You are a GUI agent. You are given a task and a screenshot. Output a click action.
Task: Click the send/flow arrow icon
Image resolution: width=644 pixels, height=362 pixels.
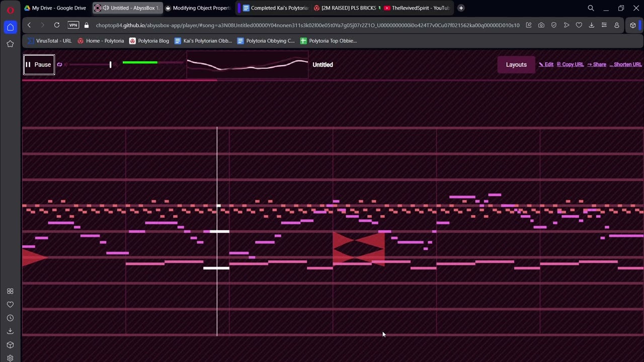(x=567, y=25)
